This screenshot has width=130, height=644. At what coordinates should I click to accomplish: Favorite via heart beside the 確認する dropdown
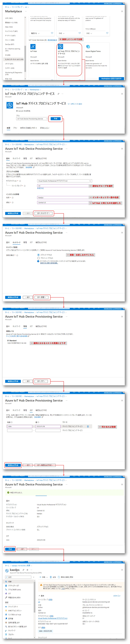click(x=52, y=33)
